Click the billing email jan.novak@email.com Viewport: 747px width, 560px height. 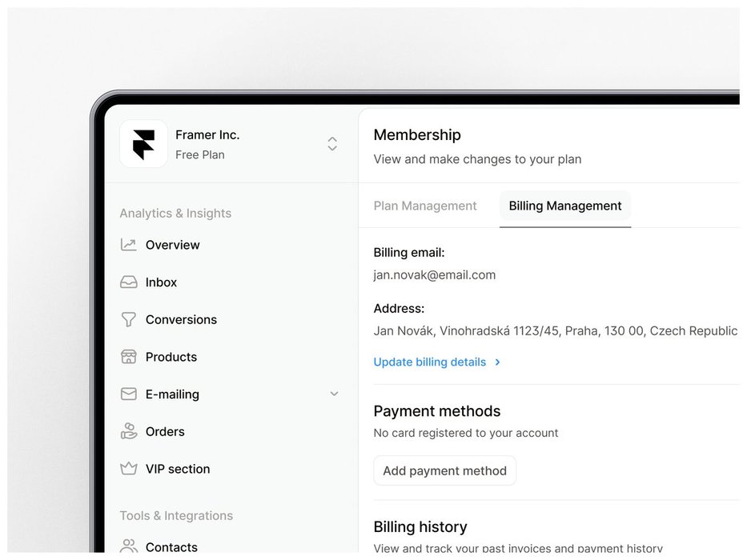435,274
